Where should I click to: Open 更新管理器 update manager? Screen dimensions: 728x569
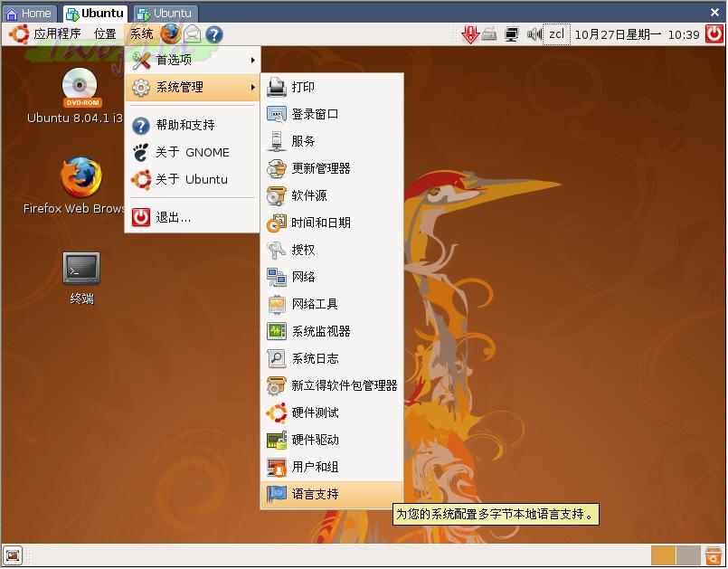coord(332,168)
